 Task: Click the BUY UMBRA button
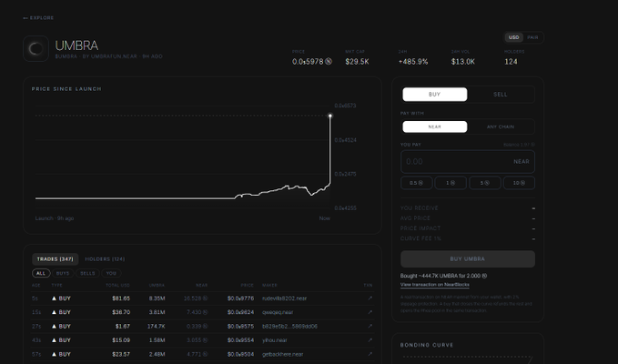(x=468, y=258)
